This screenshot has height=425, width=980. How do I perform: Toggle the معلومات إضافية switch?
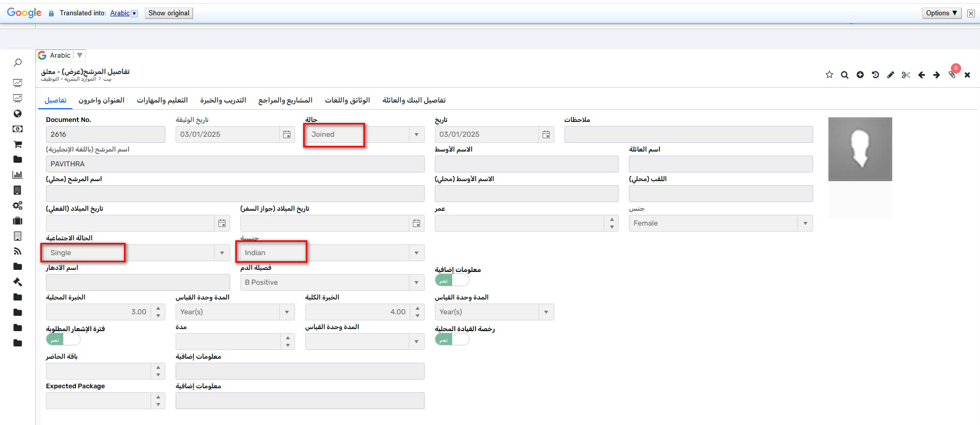452,281
